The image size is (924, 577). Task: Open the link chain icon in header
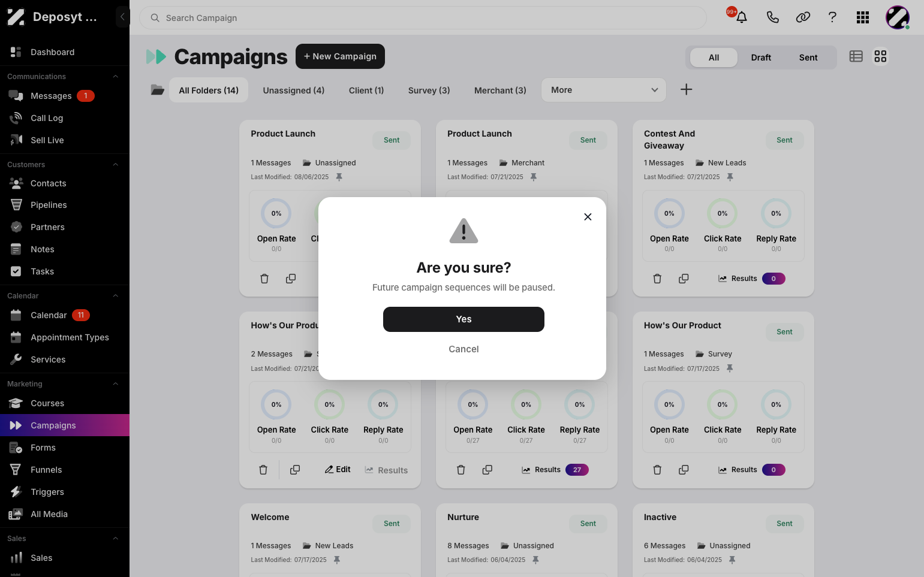[x=803, y=17]
